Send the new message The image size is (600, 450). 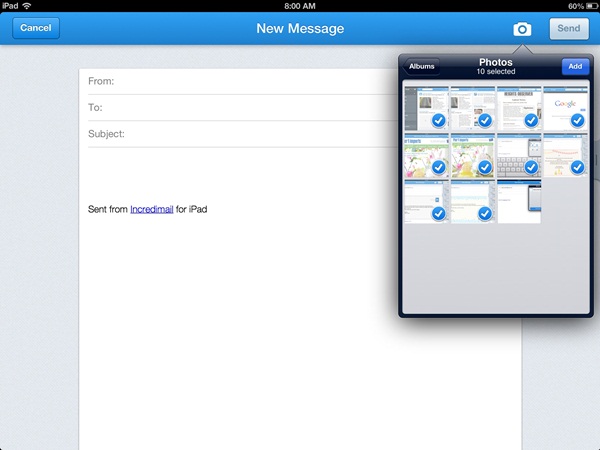(x=568, y=29)
